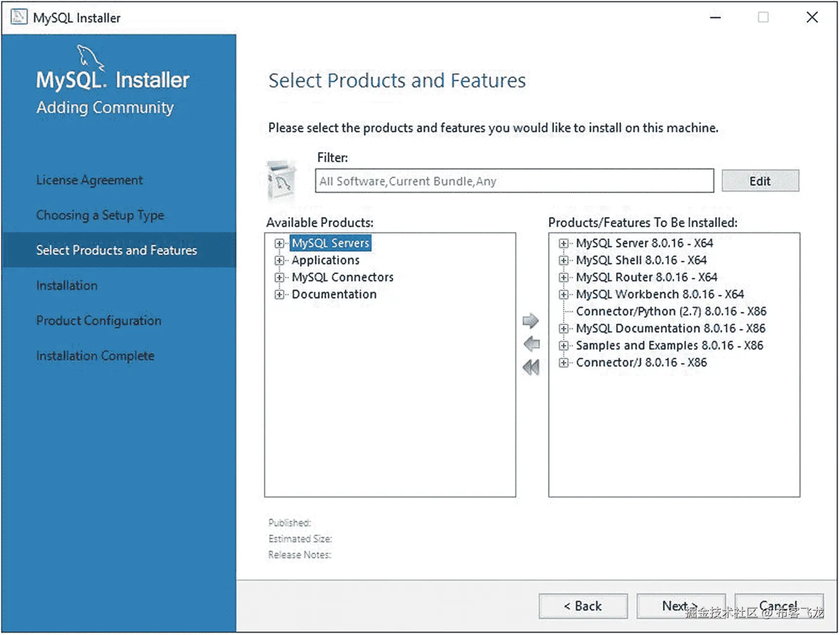Click the MySQL Installer title bar icon
Image resolution: width=840 pixels, height=635 pixels.
click(x=19, y=17)
